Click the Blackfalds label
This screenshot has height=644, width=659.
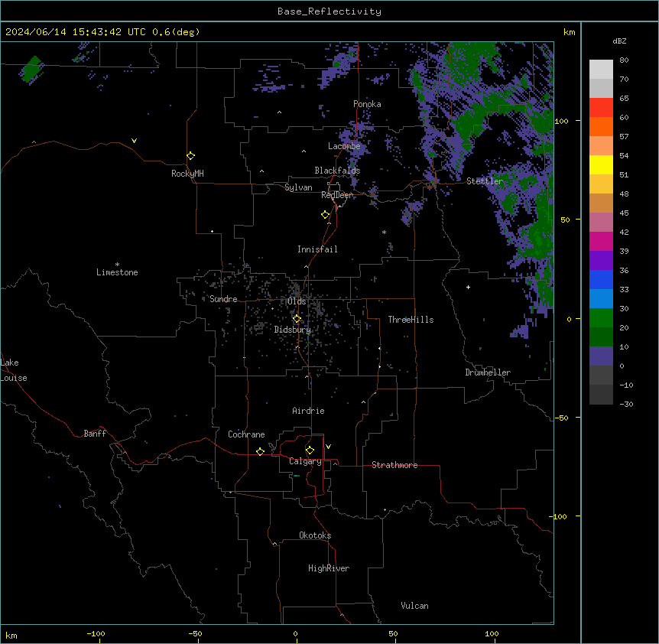click(x=337, y=171)
